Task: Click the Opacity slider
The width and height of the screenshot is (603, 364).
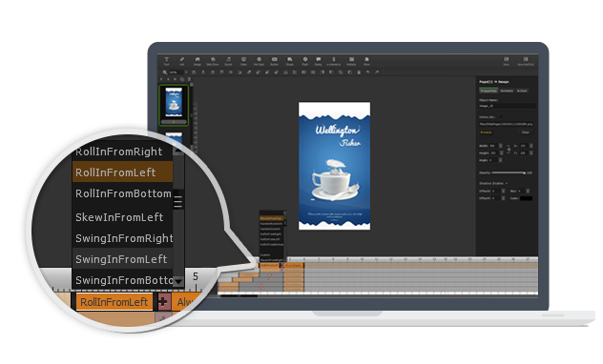Action: click(508, 172)
